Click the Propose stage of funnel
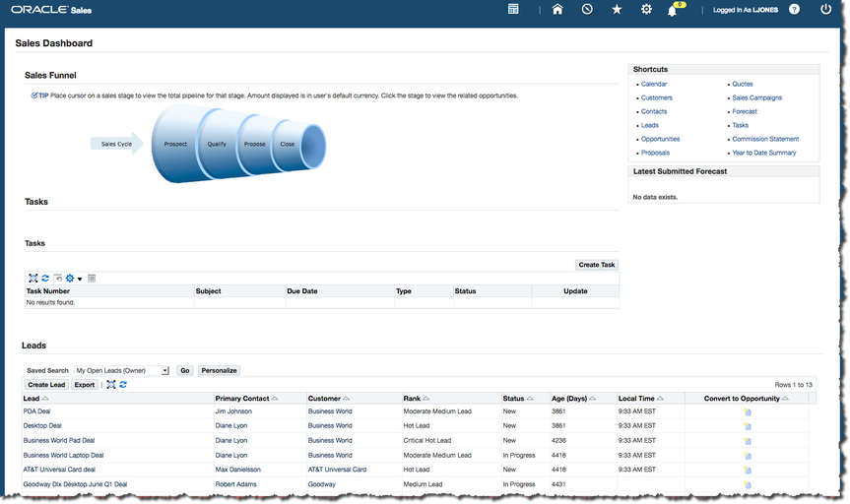The image size is (850, 504). point(255,144)
